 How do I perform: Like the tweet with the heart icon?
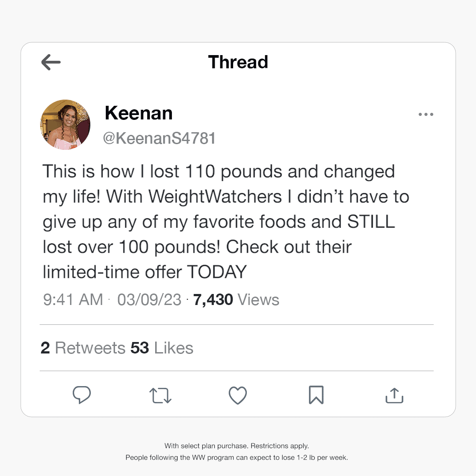coord(238,395)
